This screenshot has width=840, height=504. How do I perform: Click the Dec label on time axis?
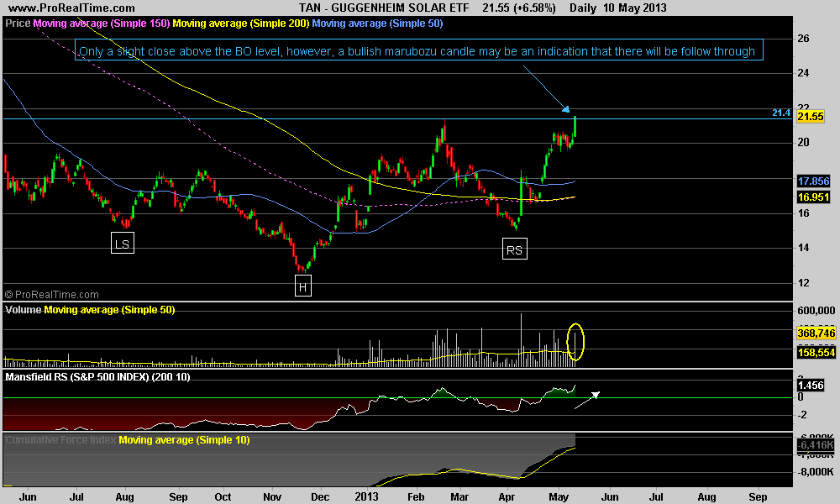pos(320,496)
